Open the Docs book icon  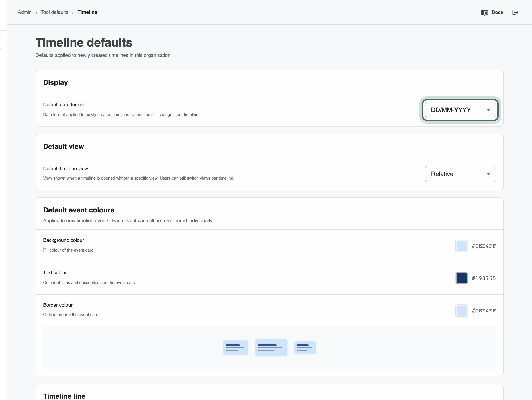click(484, 12)
